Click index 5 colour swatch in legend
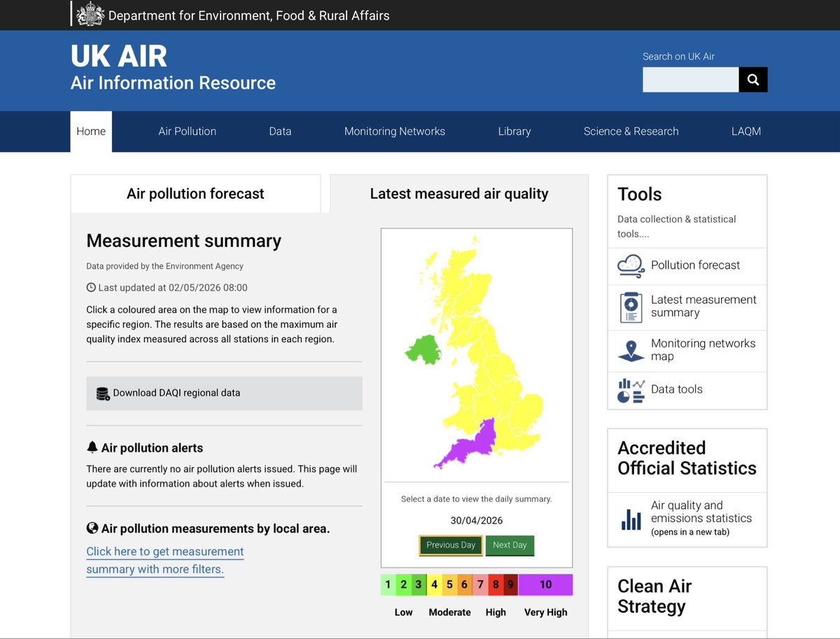 tap(449, 585)
